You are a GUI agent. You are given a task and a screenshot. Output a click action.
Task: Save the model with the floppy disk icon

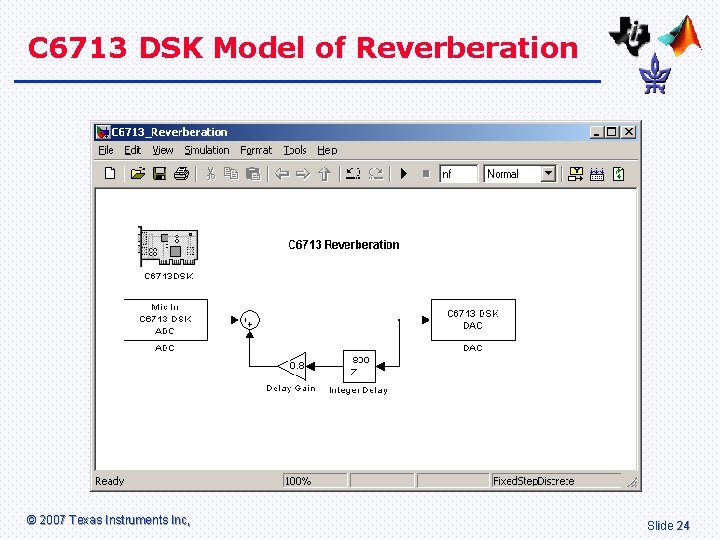click(x=159, y=174)
